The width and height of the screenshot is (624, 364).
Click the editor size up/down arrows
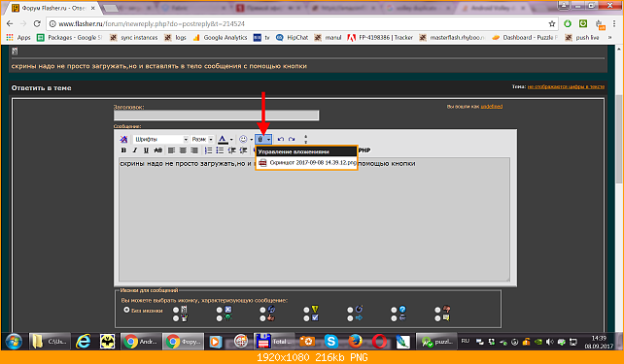pyautogui.click(x=305, y=139)
